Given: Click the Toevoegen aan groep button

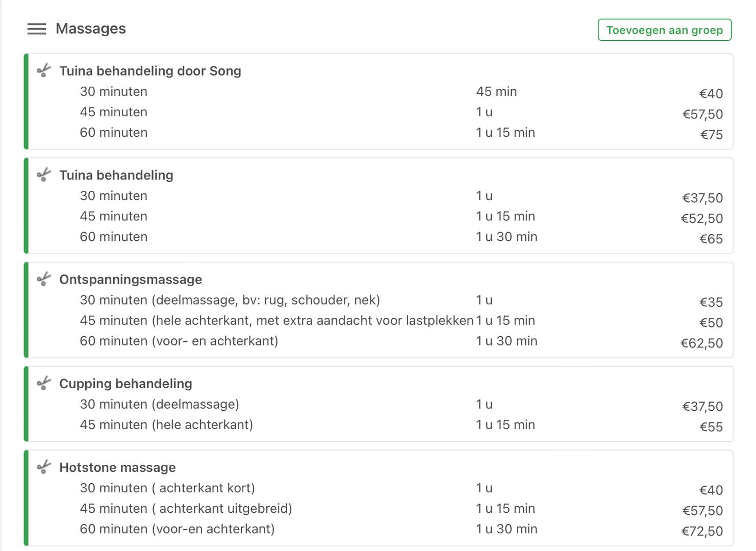Looking at the screenshot, I should tap(665, 30).
